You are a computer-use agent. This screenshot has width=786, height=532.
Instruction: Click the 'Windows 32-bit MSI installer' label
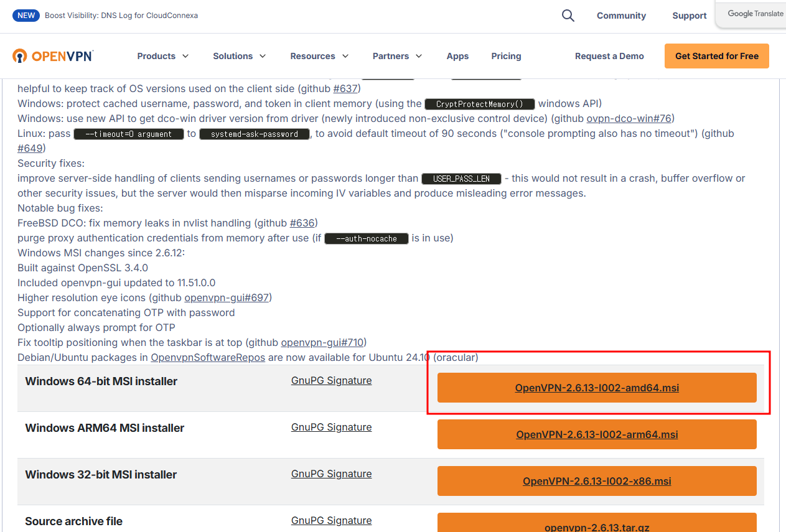point(101,474)
